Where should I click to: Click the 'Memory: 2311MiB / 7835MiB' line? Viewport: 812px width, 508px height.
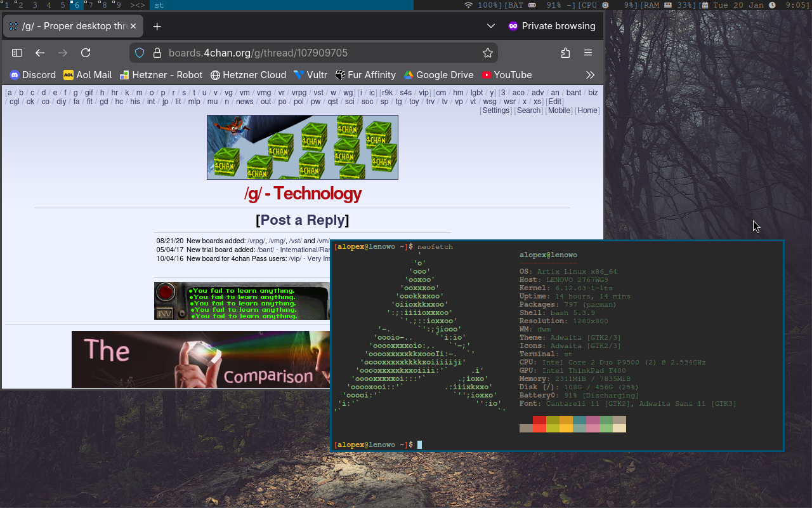pos(575,379)
